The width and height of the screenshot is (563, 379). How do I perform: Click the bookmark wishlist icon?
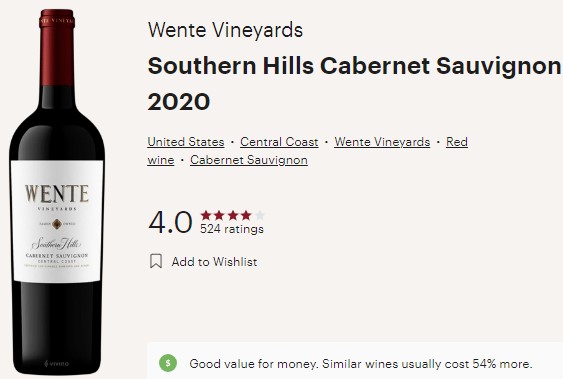156,261
